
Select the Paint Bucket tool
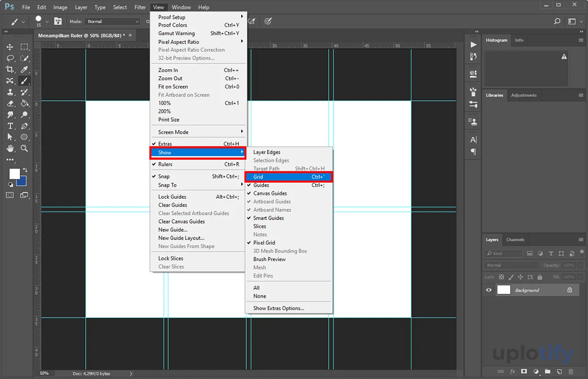[24, 103]
